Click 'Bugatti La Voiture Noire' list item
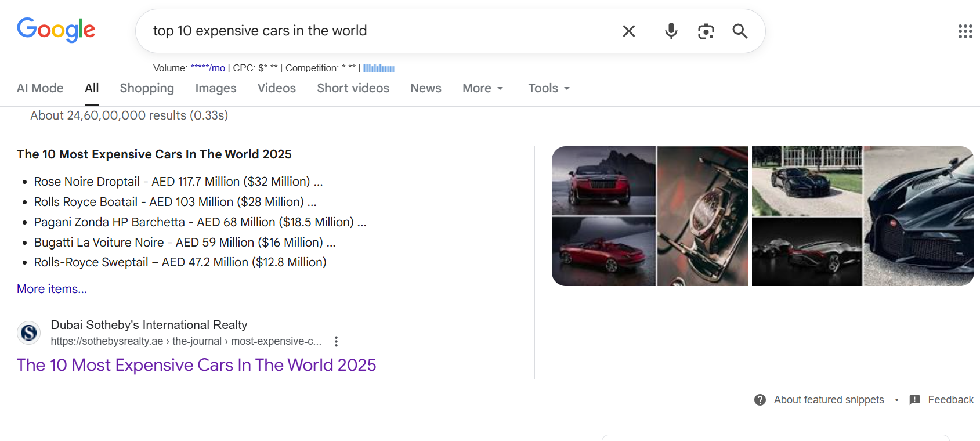Screen dimensions: 980x441 185,243
